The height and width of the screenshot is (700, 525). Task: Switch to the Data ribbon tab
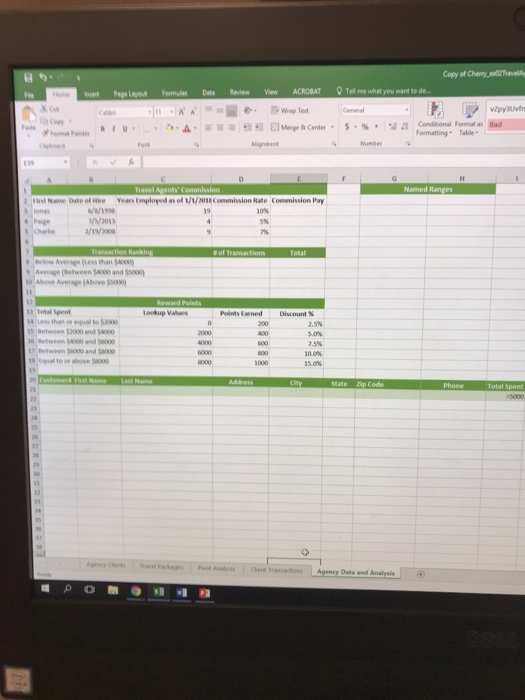(x=208, y=92)
